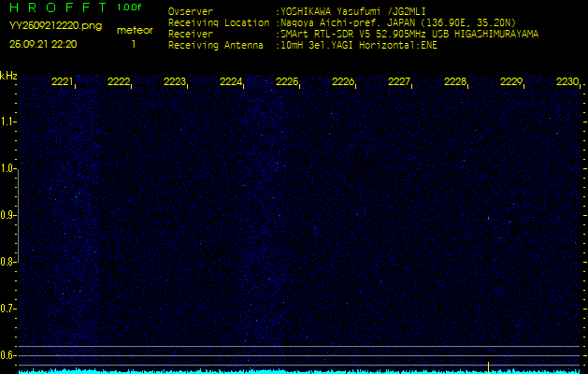
Task: Click time marker 2223
Action: (175, 81)
